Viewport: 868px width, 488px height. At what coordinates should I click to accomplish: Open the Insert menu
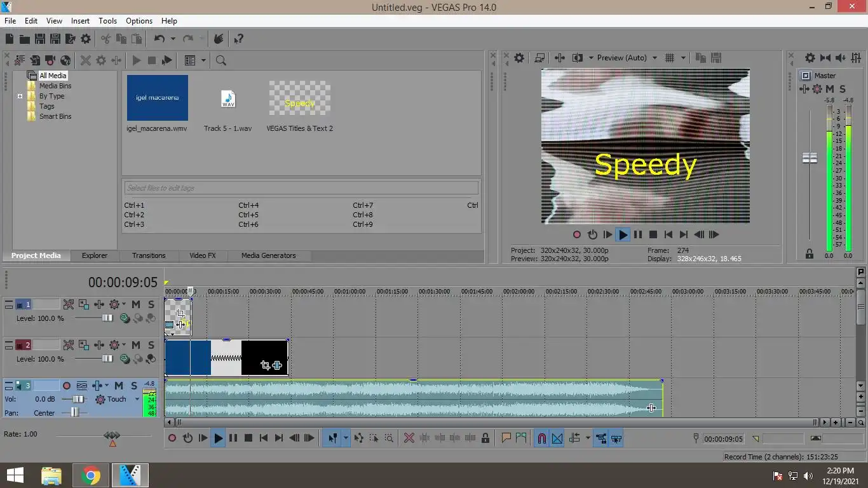pos(80,21)
